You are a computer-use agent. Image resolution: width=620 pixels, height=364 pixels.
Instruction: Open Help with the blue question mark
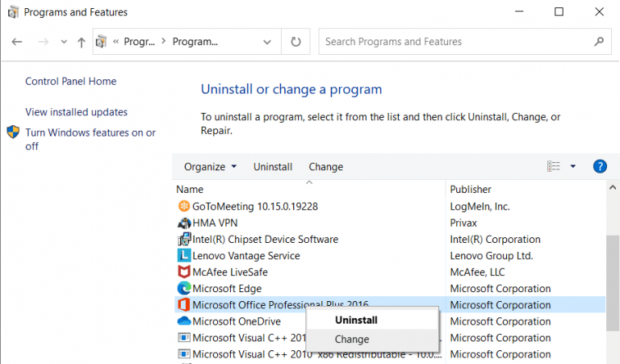(x=600, y=166)
